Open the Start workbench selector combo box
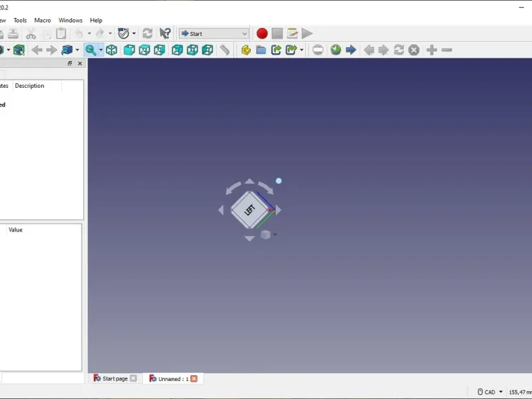Image resolution: width=532 pixels, height=399 pixels. click(x=213, y=34)
